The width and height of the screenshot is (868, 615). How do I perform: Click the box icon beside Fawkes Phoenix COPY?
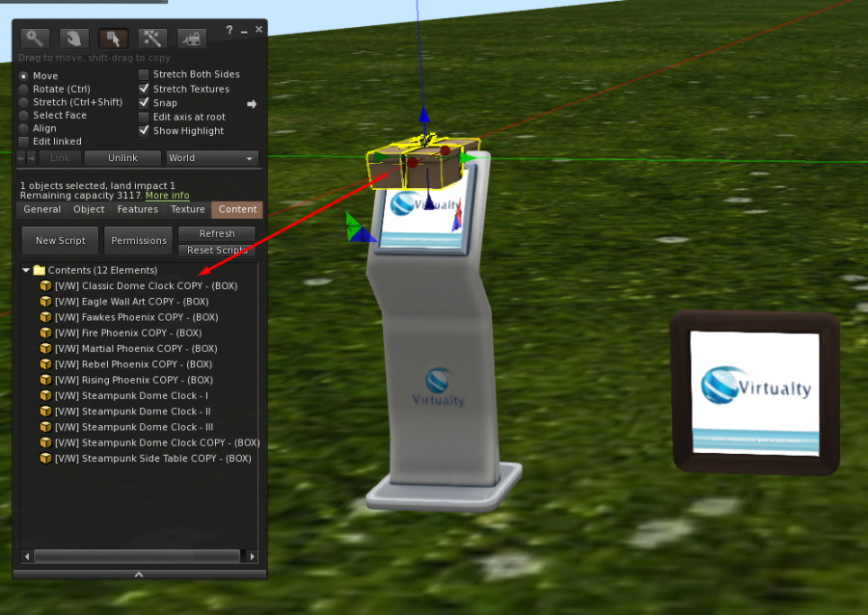[x=45, y=317]
